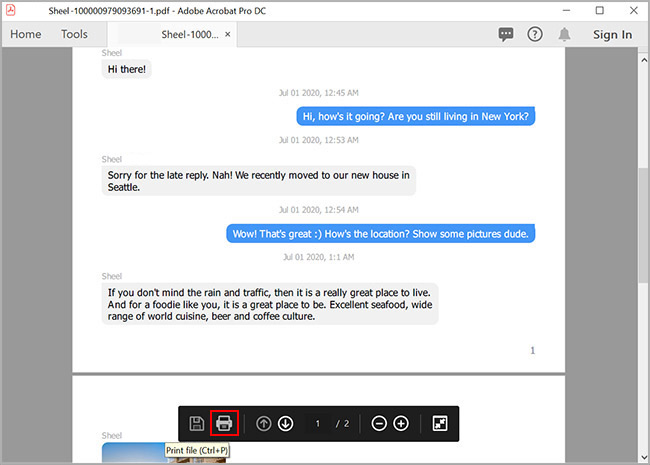
Task: Click the current page number field
Action: (318, 423)
